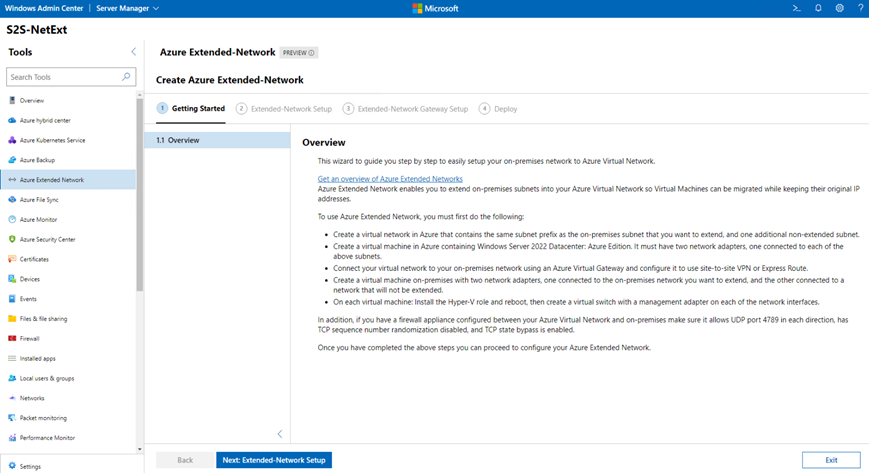Viewport: 869px width, 473px height.
Task: Switch to Extended-Network Setup step
Action: [284, 109]
